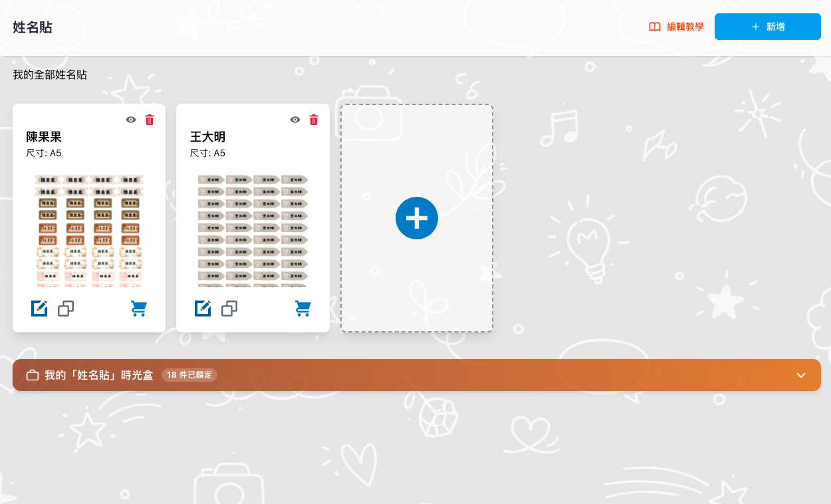Open the 陳果果 sticker sheet thumbnail
Viewport: 831px width, 504px height.
point(88,229)
